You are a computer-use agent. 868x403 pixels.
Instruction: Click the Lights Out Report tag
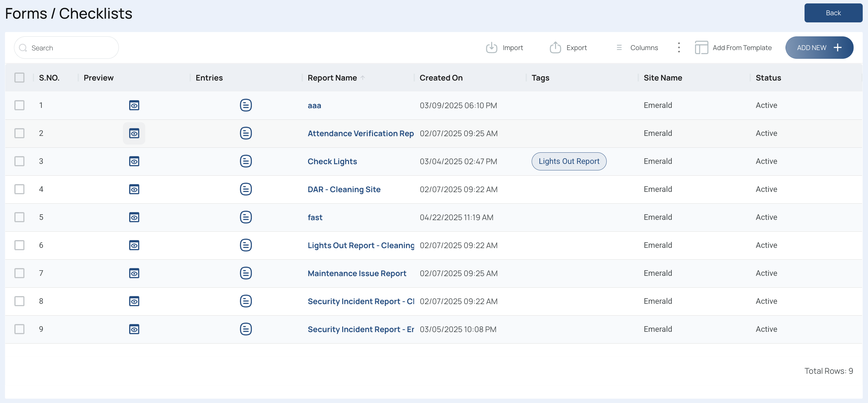click(569, 161)
